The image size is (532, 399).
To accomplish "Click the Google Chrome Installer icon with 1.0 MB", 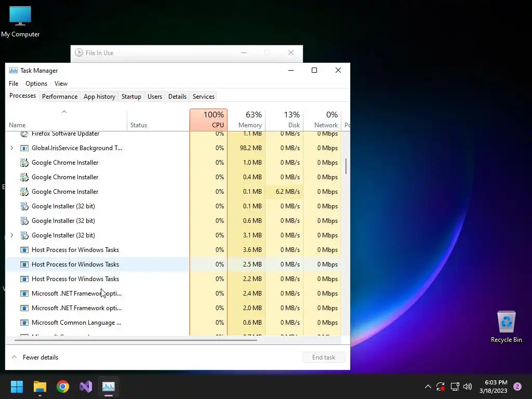I will tap(24, 163).
